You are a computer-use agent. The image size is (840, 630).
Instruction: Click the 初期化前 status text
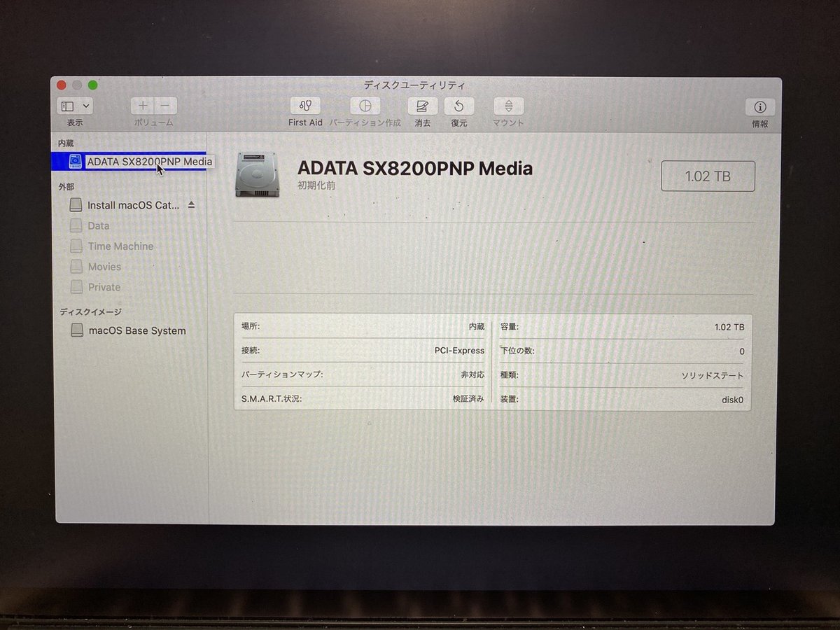316,186
